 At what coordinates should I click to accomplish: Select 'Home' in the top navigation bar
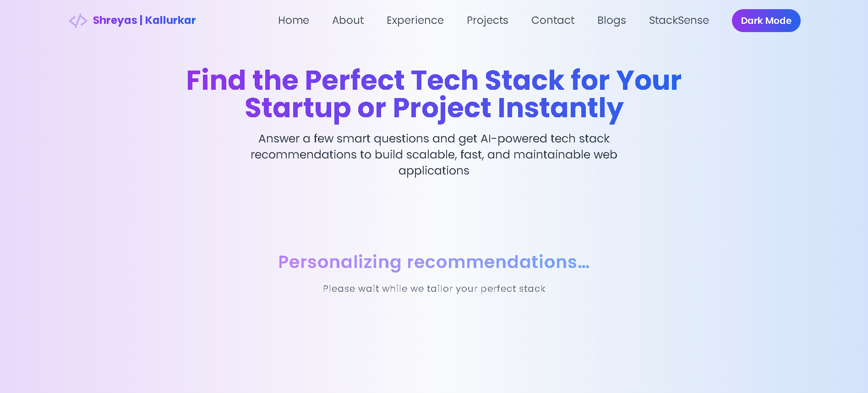pos(294,20)
